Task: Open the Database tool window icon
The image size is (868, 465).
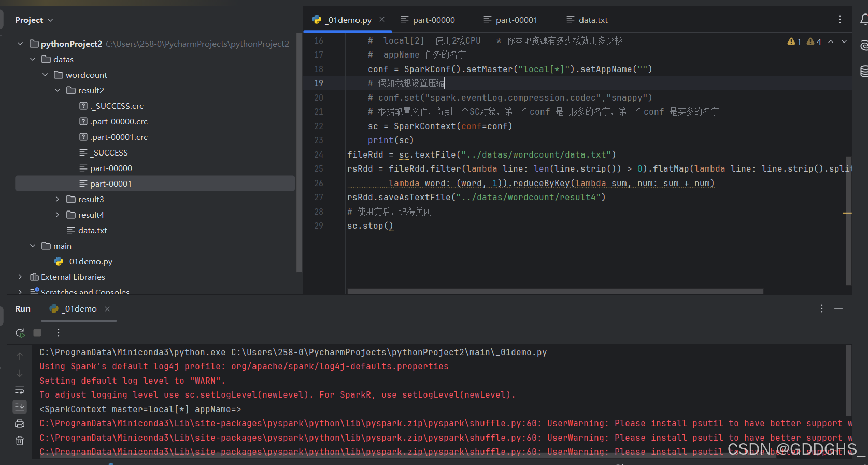Action: [x=864, y=71]
